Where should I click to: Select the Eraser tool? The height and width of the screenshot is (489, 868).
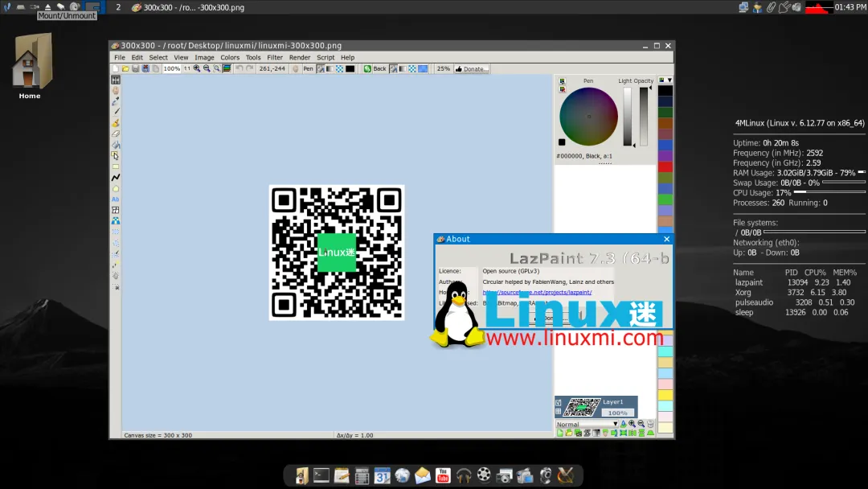click(x=116, y=134)
